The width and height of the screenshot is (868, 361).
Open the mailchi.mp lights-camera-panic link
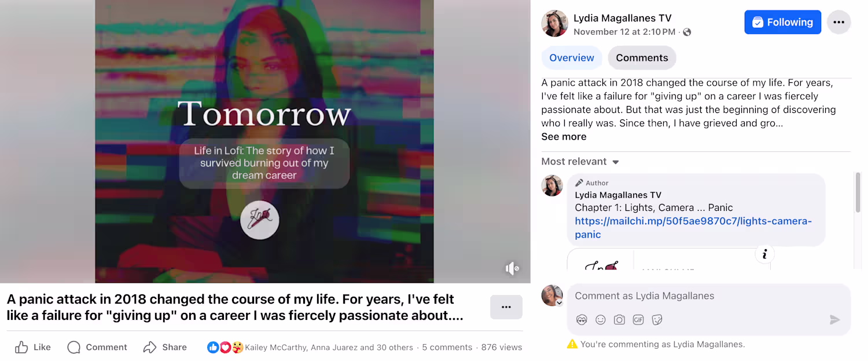tap(693, 228)
